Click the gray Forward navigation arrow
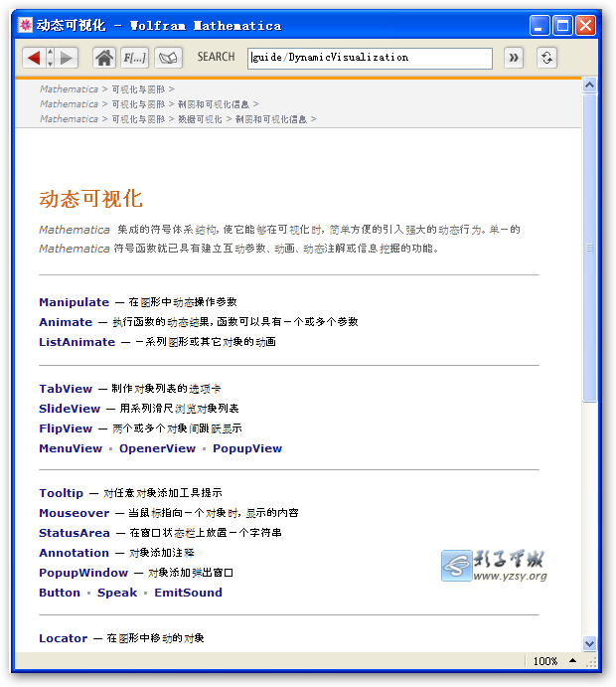This screenshot has height=687, width=616. [67, 58]
